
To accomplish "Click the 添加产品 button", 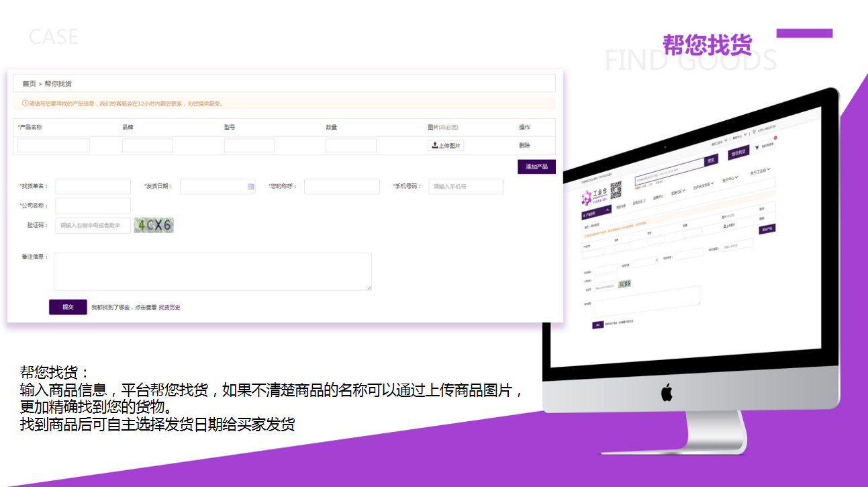I will pos(536,167).
